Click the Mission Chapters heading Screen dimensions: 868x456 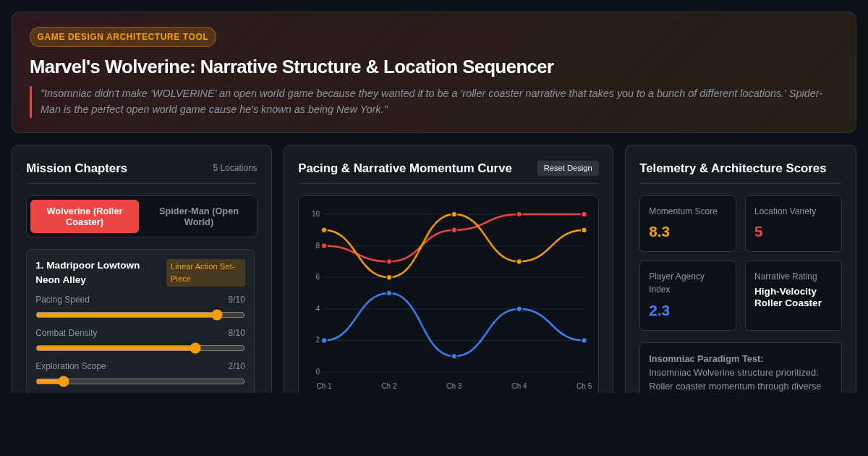77,168
